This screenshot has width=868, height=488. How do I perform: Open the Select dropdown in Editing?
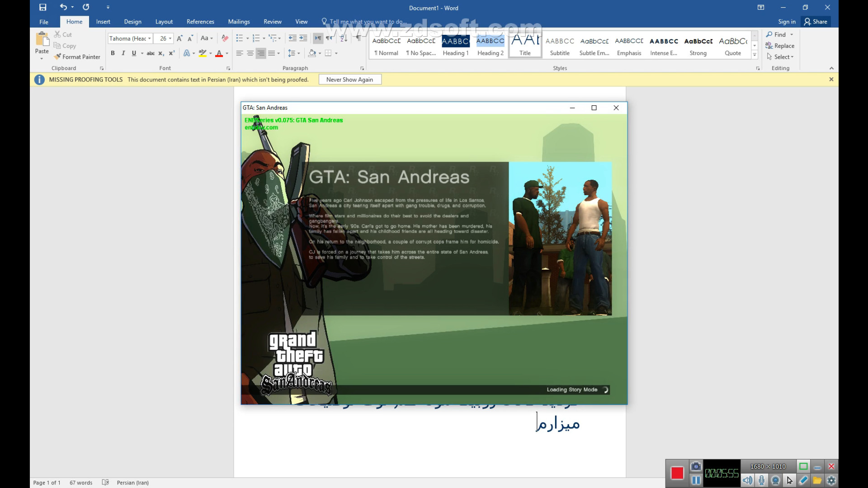pyautogui.click(x=780, y=57)
